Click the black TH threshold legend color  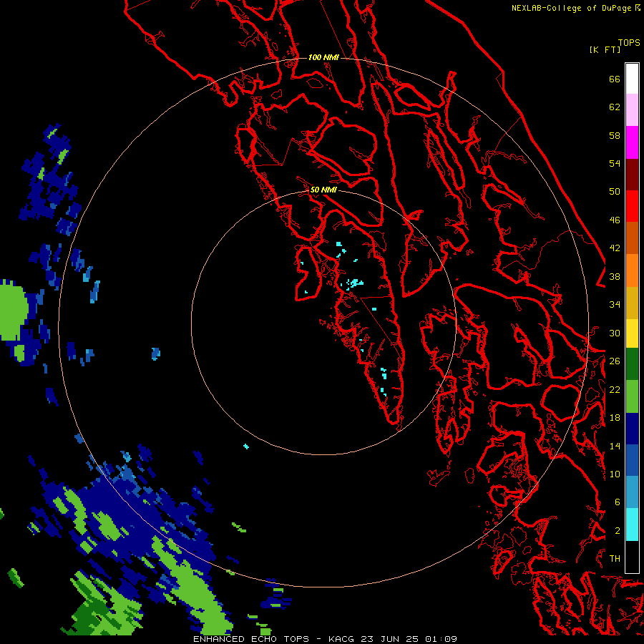pyautogui.click(x=632, y=557)
